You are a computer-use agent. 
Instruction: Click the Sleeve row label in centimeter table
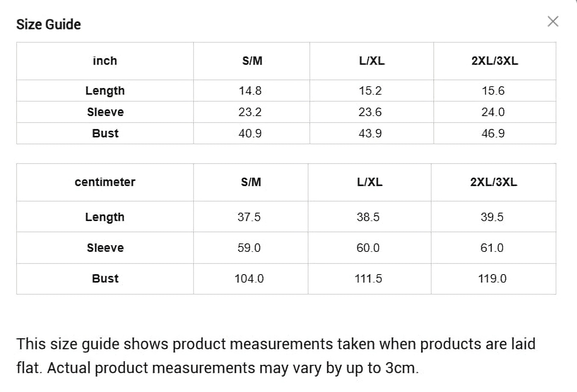[105, 248]
